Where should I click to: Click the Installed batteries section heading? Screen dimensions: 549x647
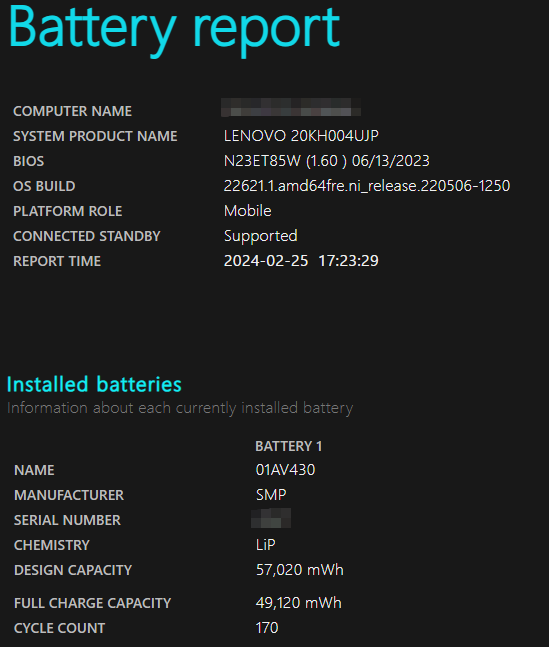(94, 384)
